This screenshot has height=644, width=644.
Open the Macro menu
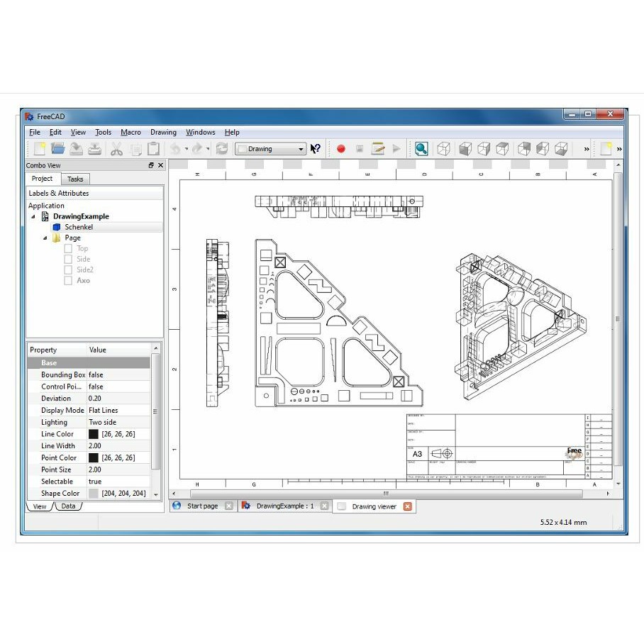click(x=131, y=132)
